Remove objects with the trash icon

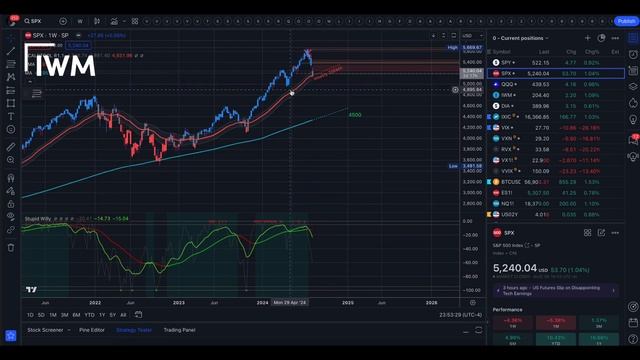11,248
